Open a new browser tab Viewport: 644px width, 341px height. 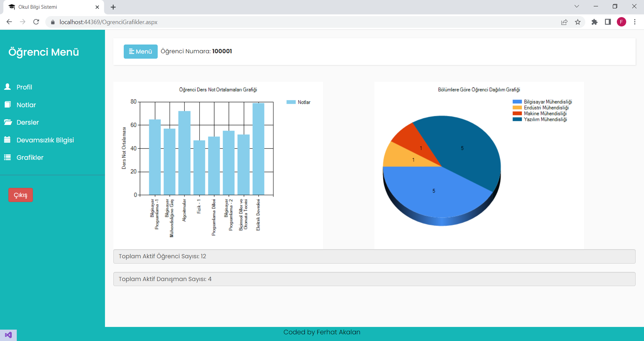point(113,7)
